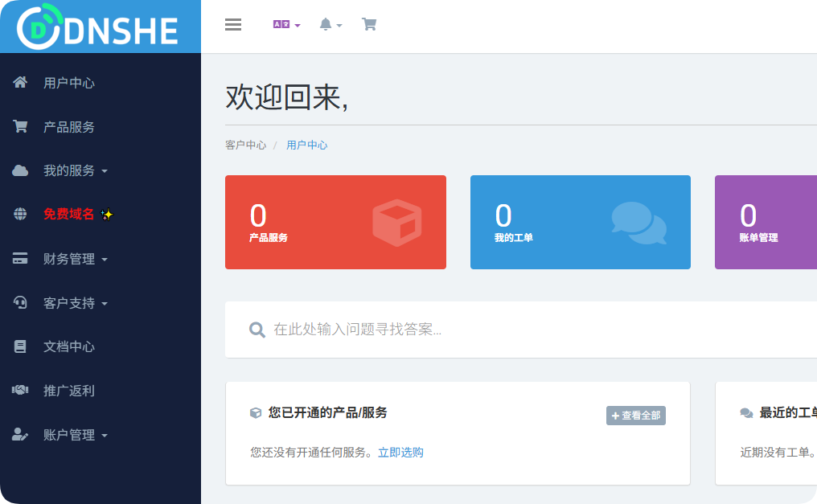
Task: Click the 免费域名 globe icon
Action: [18, 215]
